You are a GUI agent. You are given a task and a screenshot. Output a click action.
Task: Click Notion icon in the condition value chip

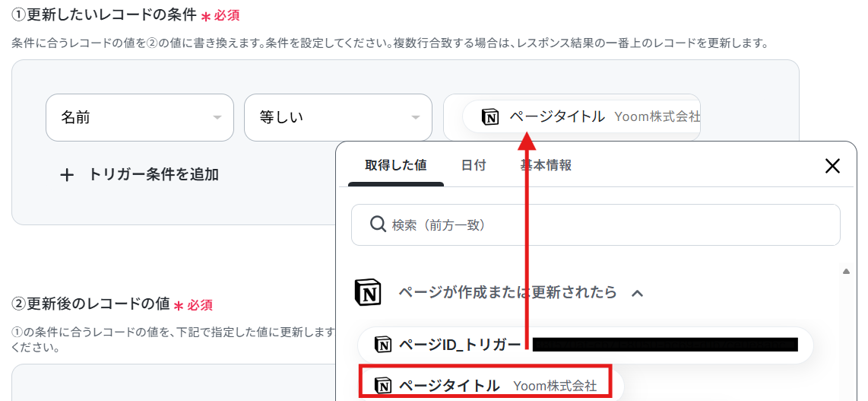coord(490,117)
